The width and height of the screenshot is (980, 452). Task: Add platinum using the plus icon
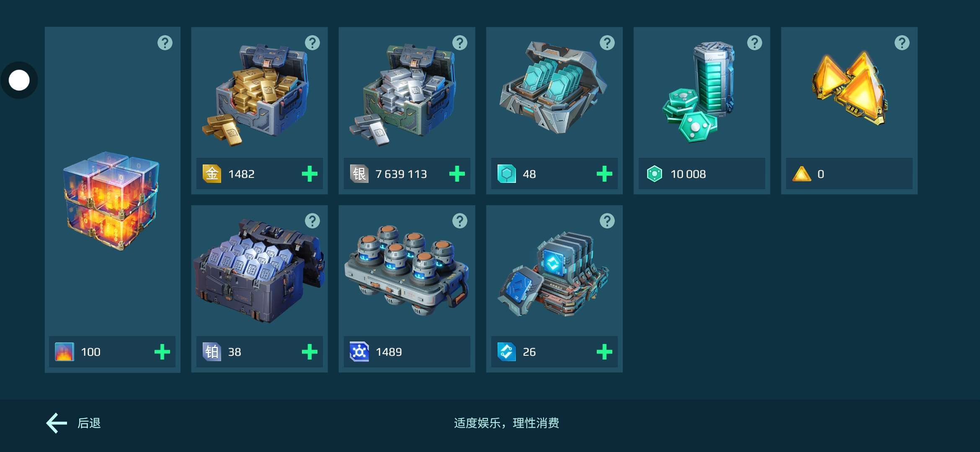pyautogui.click(x=309, y=352)
